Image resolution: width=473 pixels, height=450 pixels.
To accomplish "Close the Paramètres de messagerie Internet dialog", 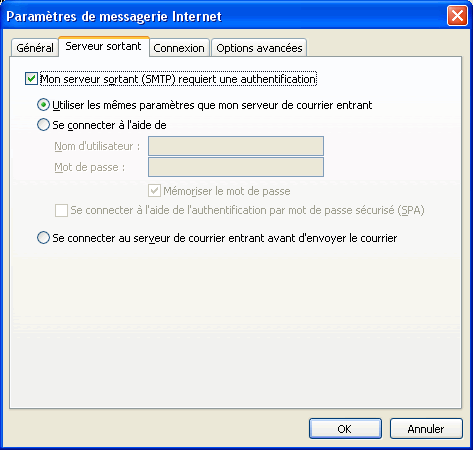I will tap(457, 15).
